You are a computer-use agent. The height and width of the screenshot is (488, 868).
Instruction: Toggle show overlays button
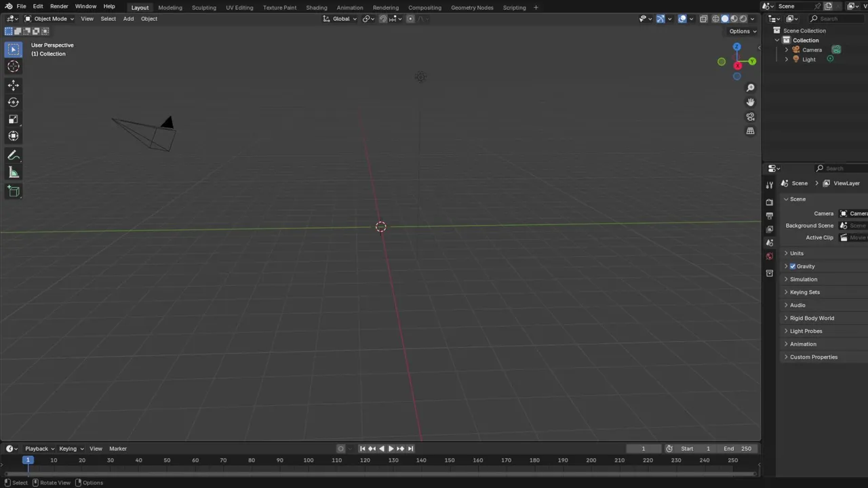(x=682, y=19)
